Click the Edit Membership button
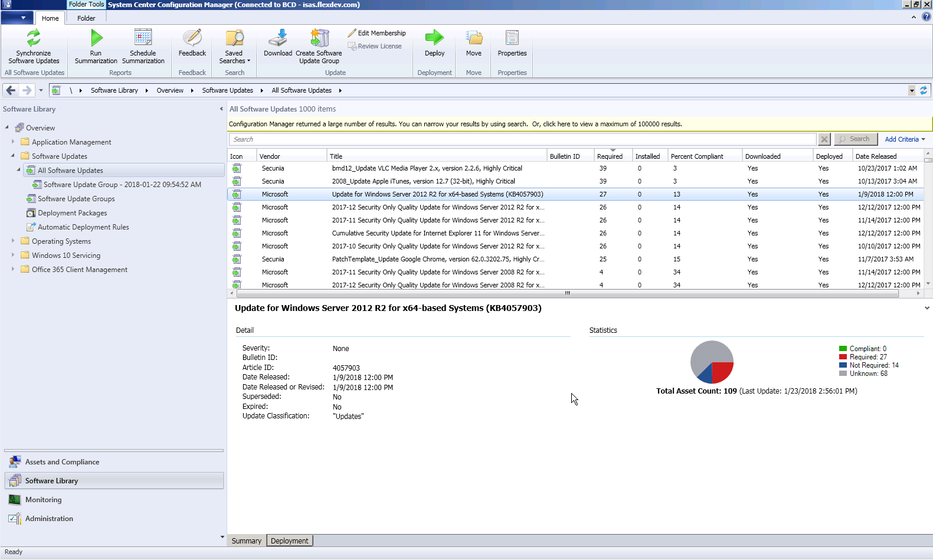The width and height of the screenshot is (933, 560). pos(377,33)
